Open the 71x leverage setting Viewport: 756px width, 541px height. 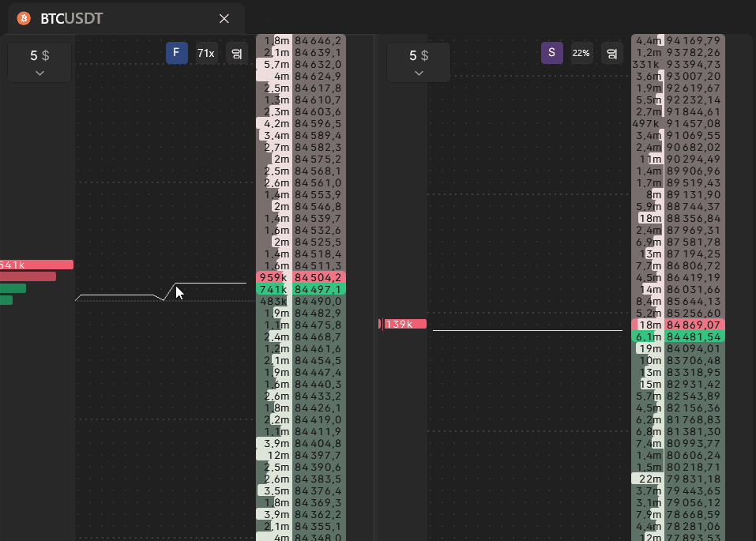tap(206, 53)
